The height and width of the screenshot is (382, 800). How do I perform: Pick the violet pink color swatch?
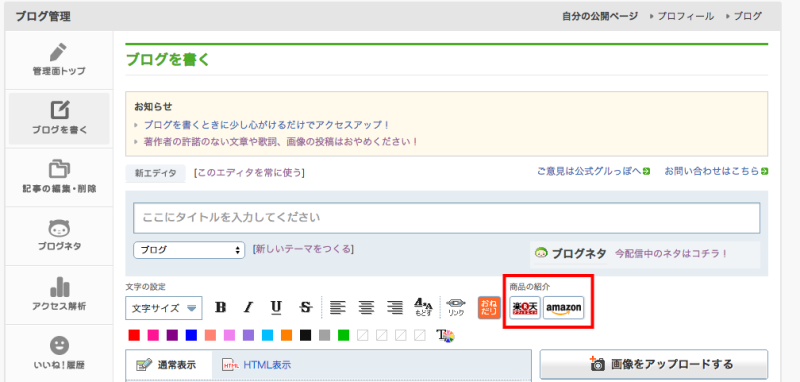pyautogui.click(x=230, y=335)
